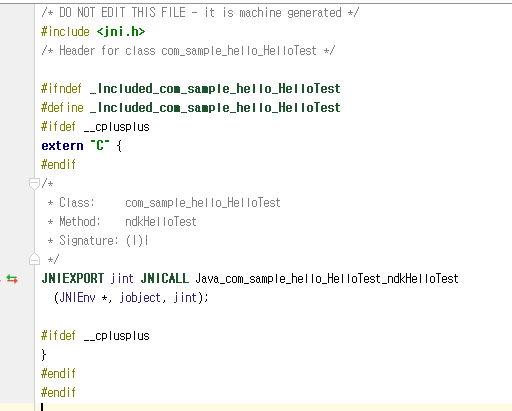Click the 'JNICALL' macro

(165, 278)
